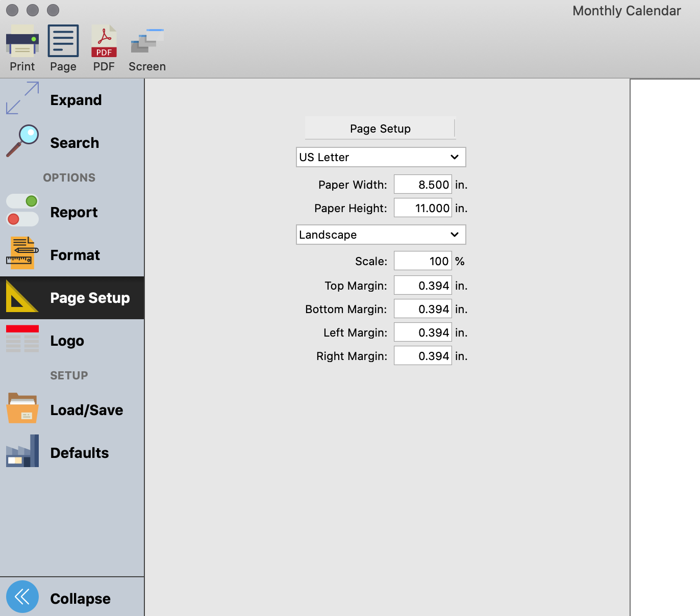
Task: Collapse the sidebar with Collapse button
Action: (x=22, y=597)
